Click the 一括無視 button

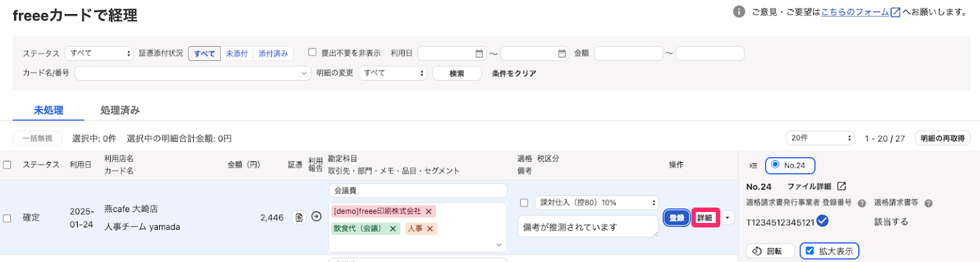coord(37,138)
